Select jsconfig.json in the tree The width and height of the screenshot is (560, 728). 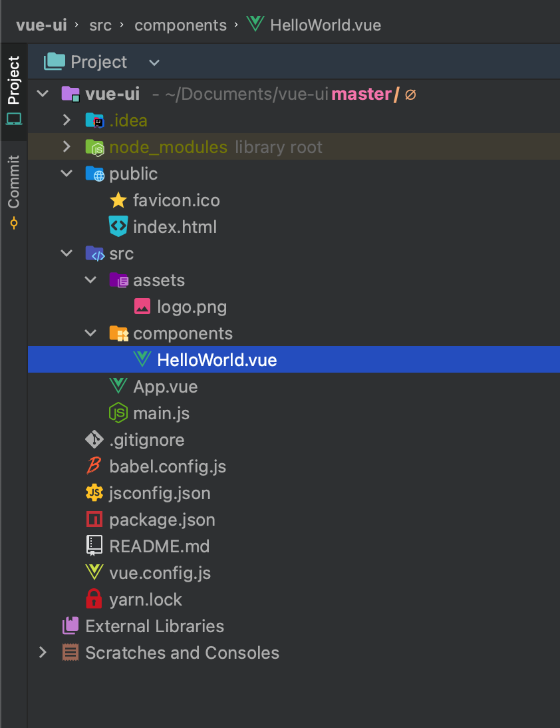(160, 493)
